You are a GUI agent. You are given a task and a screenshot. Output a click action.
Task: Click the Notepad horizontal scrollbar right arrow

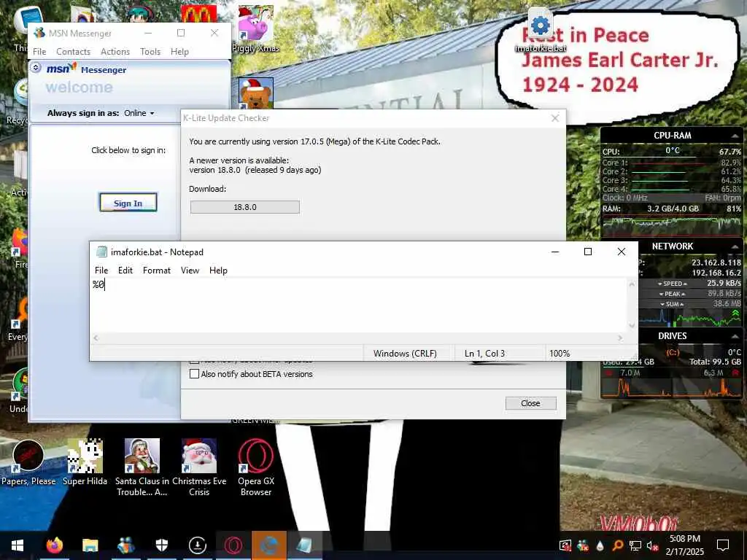click(620, 338)
